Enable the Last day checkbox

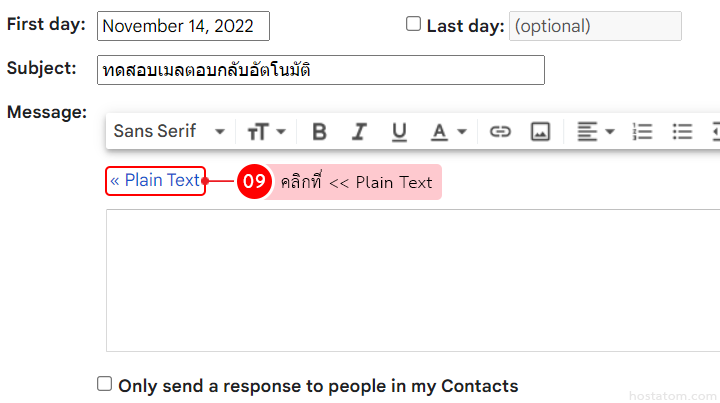pos(414,25)
